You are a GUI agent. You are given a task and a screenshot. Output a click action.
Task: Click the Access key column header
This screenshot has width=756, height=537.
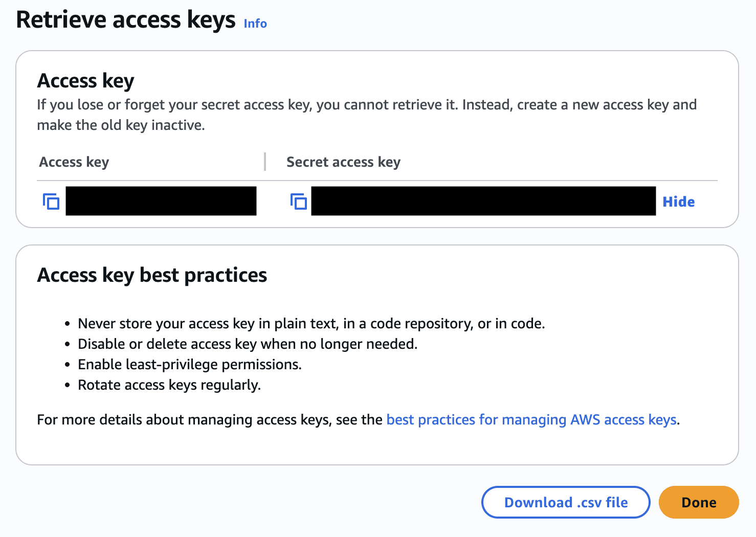[74, 162]
